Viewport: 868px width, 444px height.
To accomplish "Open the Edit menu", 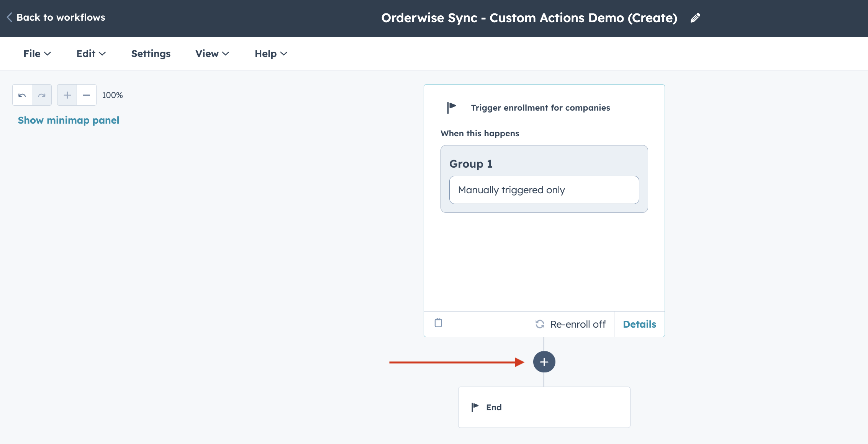I will (x=91, y=54).
